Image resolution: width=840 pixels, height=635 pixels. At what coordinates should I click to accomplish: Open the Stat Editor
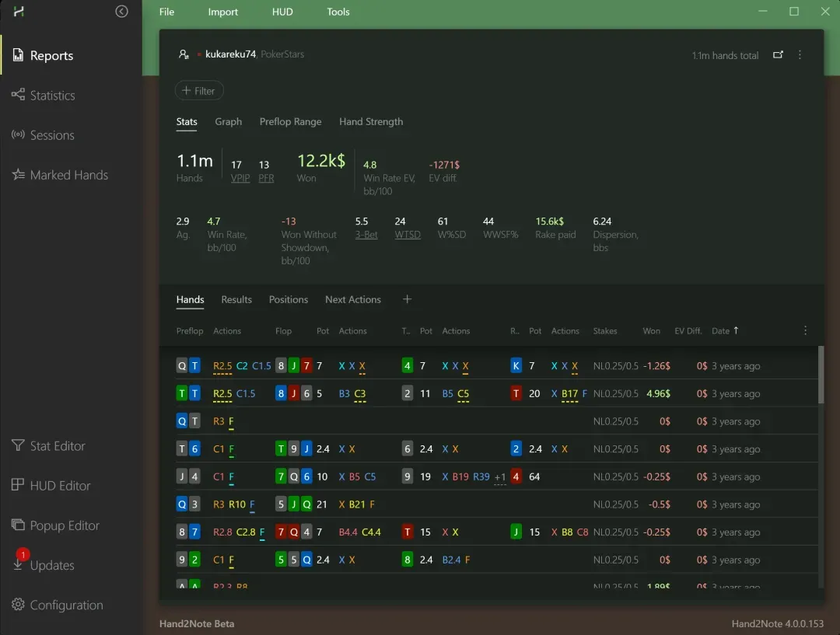tap(57, 446)
